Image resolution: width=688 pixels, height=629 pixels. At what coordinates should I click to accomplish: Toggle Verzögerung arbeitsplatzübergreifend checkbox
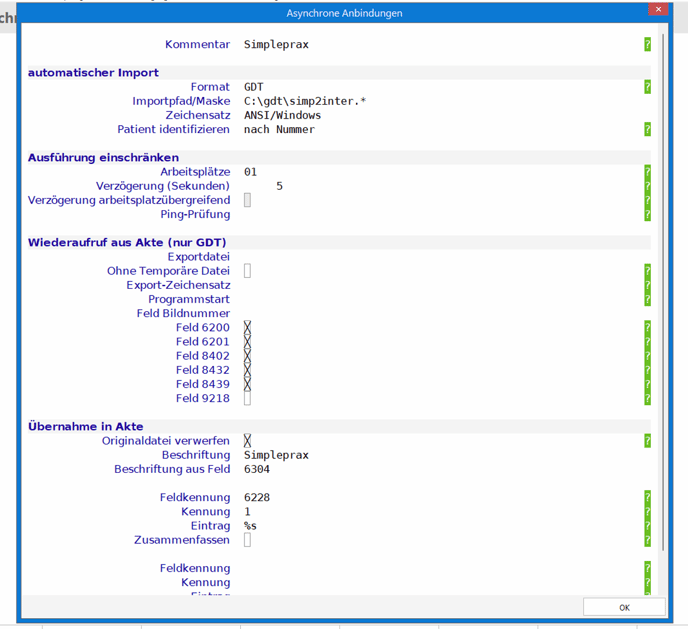point(247,200)
